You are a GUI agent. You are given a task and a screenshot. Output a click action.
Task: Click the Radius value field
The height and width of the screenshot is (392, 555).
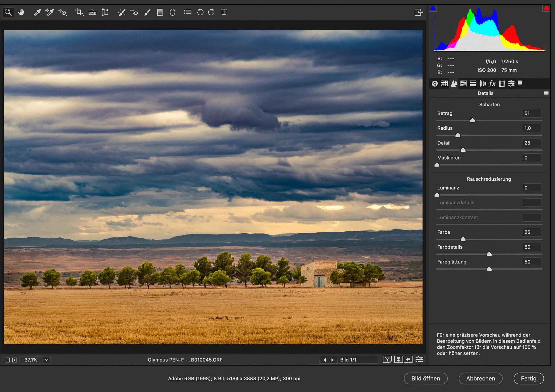click(532, 128)
